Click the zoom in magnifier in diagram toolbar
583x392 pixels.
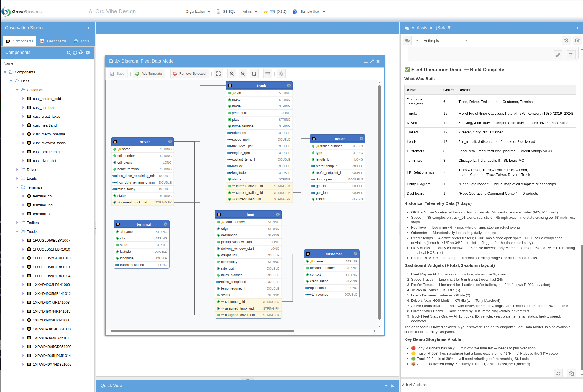[x=232, y=74]
